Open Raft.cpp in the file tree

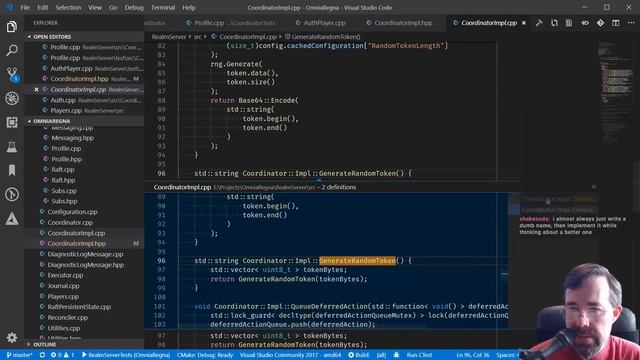63,169
